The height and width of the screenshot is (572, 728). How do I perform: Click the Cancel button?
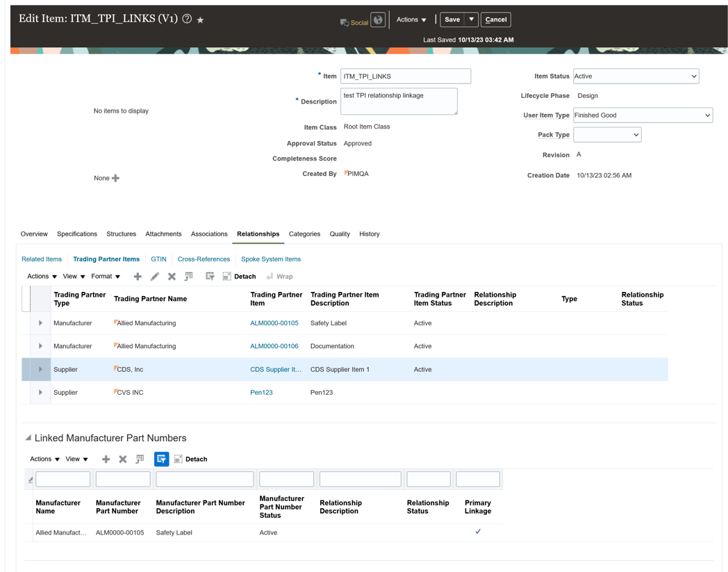click(496, 19)
